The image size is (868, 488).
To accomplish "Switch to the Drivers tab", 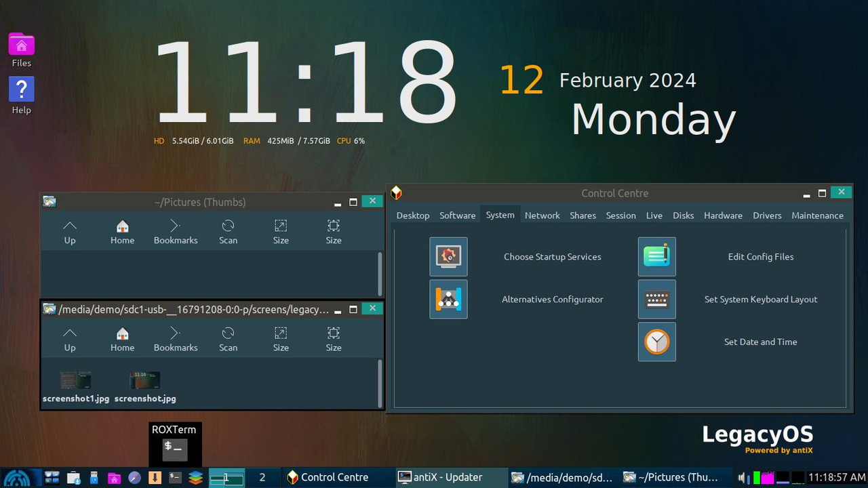I will point(767,216).
